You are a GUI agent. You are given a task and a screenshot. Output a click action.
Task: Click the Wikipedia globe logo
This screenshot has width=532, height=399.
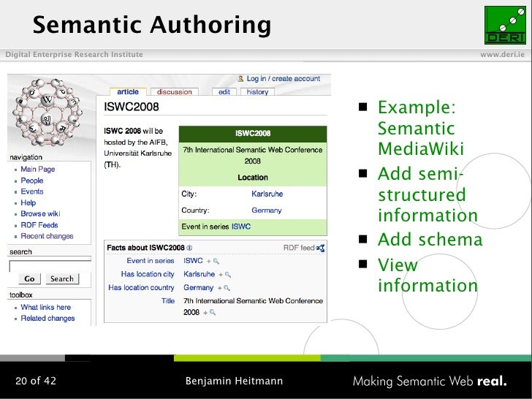[x=47, y=112]
